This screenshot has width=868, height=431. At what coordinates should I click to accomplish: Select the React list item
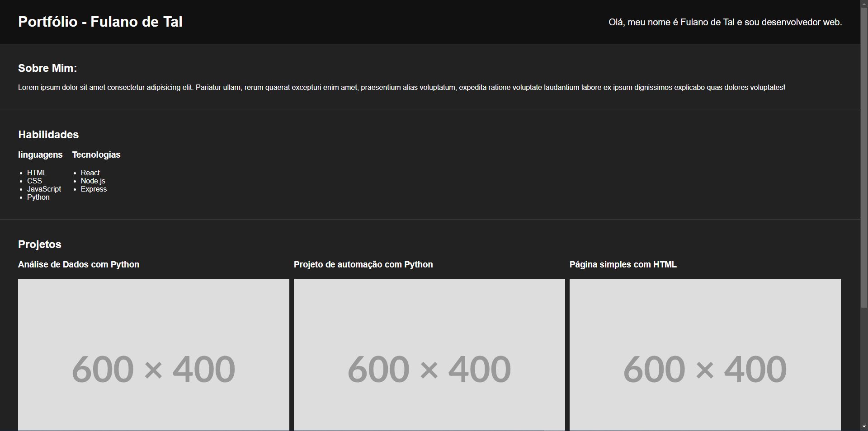pos(90,173)
